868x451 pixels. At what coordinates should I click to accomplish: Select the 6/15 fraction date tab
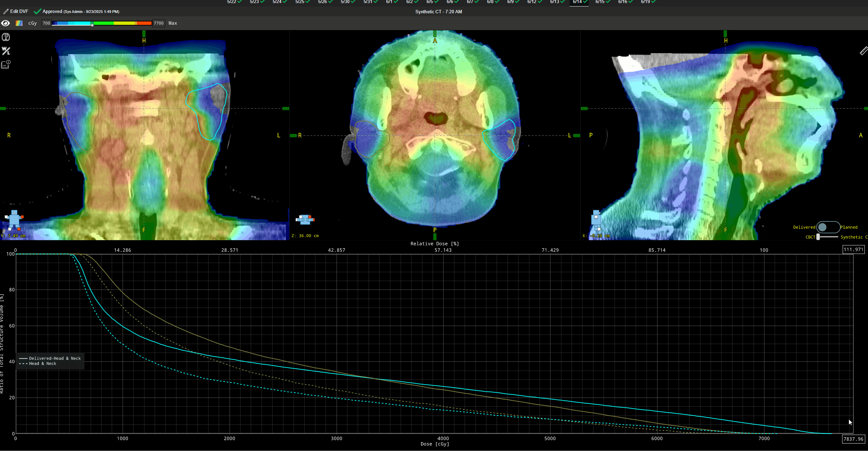(602, 2)
